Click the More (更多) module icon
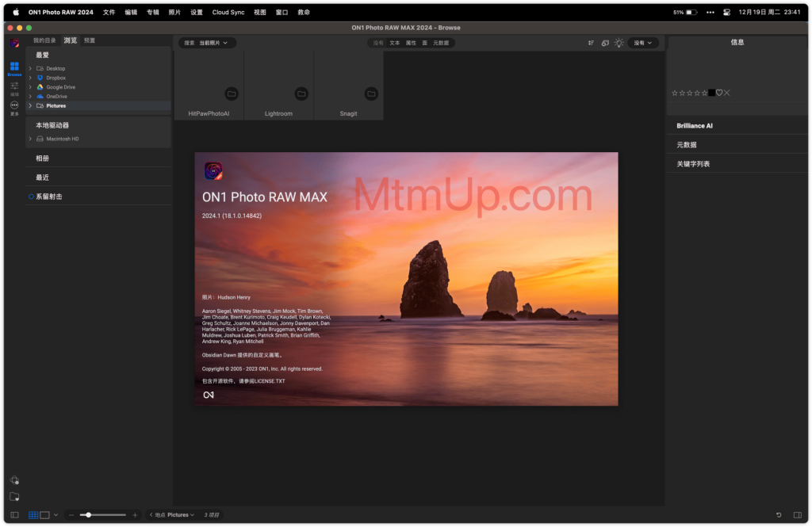The width and height of the screenshot is (812, 527). tap(14, 105)
